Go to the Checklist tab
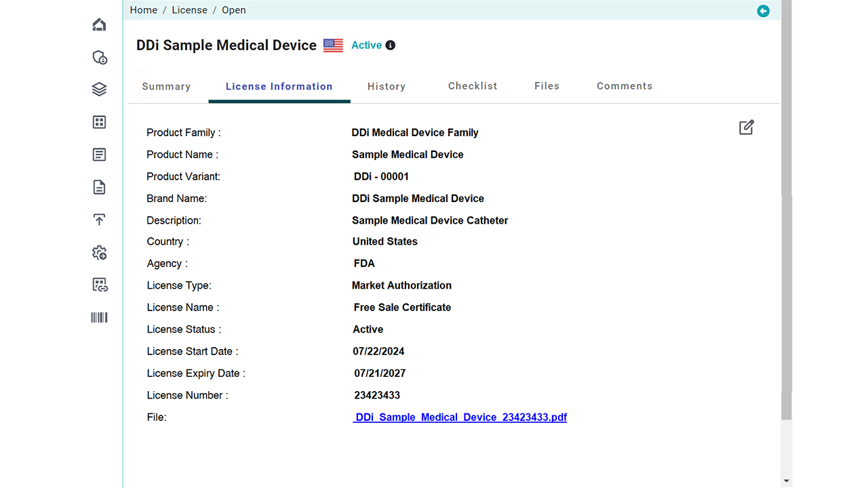 pyautogui.click(x=473, y=86)
